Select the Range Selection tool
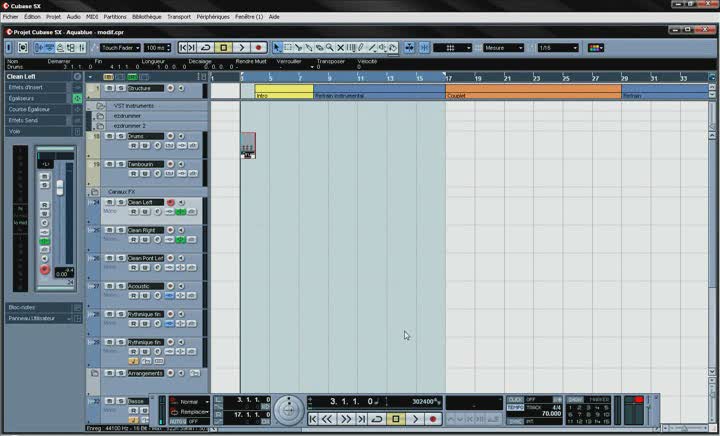 (x=288, y=48)
